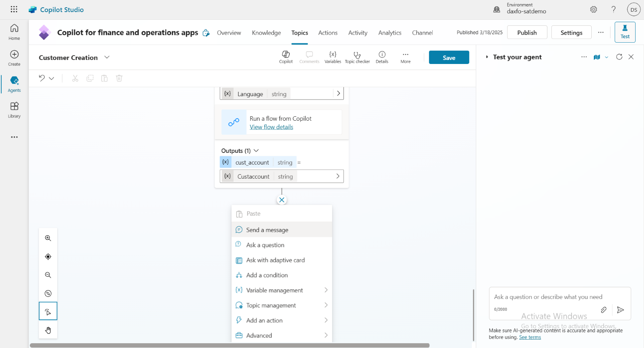The height and width of the screenshot is (348, 644).
Task: Expand the Customer Creation topic dropdown
Action: point(107,57)
